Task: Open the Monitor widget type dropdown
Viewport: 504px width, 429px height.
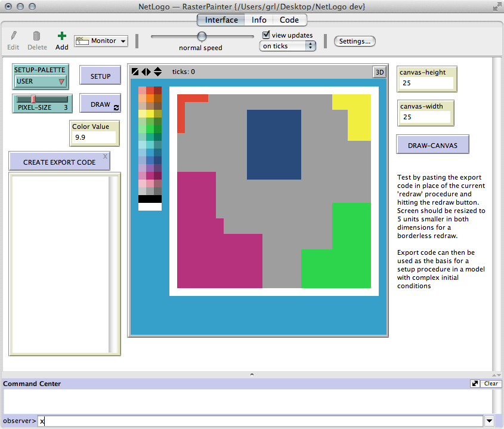Action: pos(101,41)
